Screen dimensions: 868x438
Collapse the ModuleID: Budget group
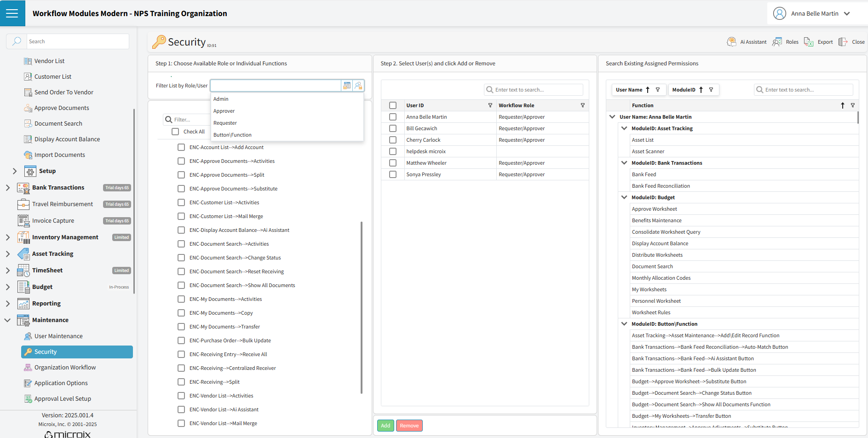624,197
